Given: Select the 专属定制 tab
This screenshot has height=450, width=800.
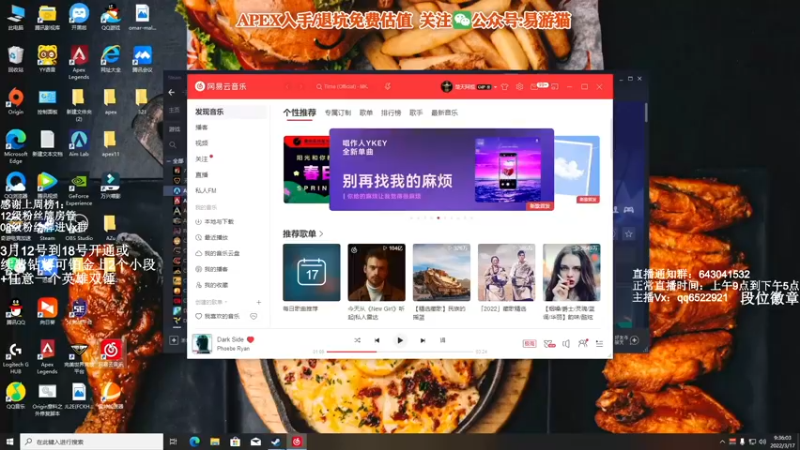Looking at the screenshot, I should pyautogui.click(x=338, y=113).
